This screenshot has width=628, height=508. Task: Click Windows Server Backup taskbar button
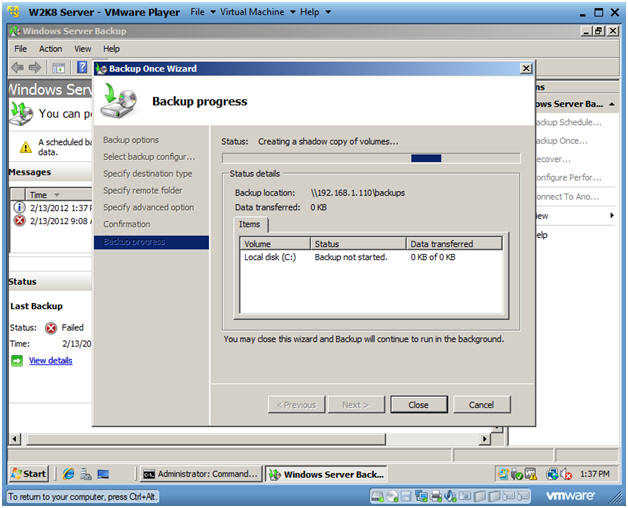point(327,474)
